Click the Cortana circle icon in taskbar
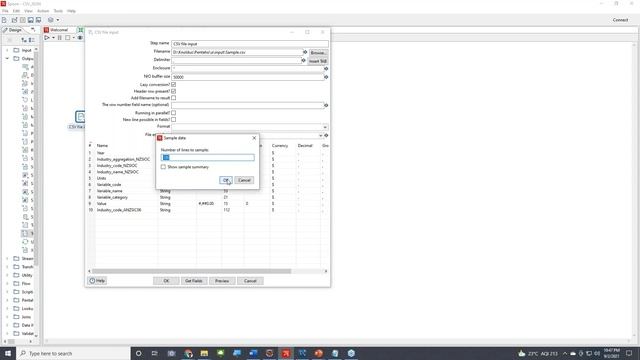 (x=138, y=353)
